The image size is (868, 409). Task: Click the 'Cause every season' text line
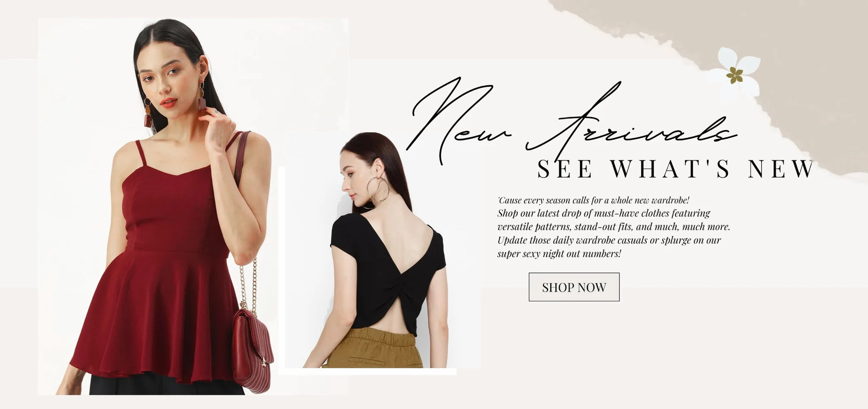(593, 200)
